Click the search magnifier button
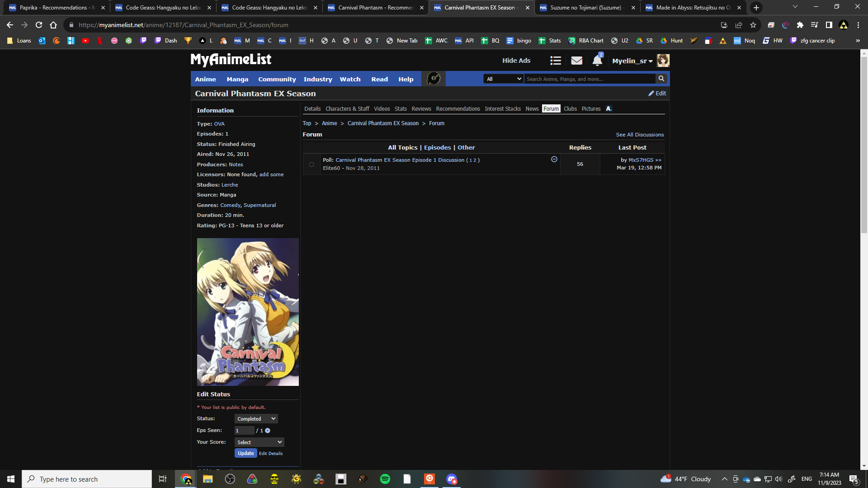Screen dimensions: 868x488 [661, 79]
